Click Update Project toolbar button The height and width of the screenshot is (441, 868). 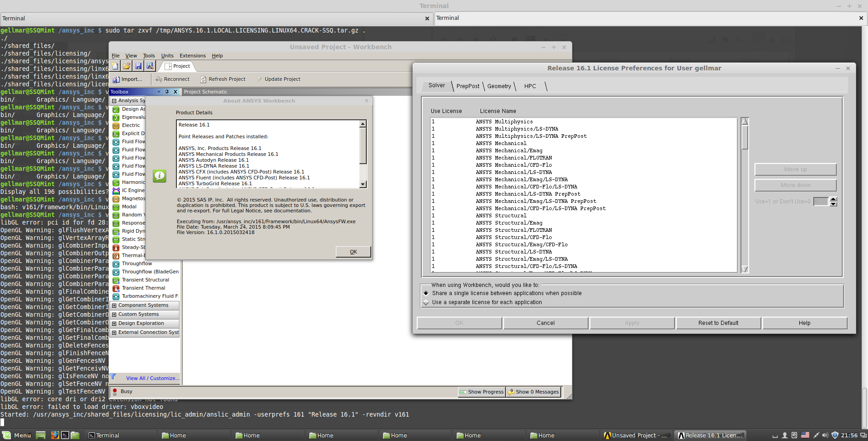[x=278, y=79]
